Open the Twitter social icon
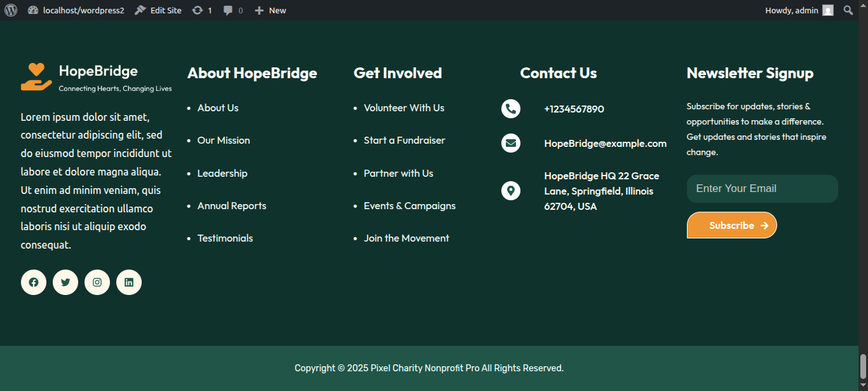 coord(65,282)
